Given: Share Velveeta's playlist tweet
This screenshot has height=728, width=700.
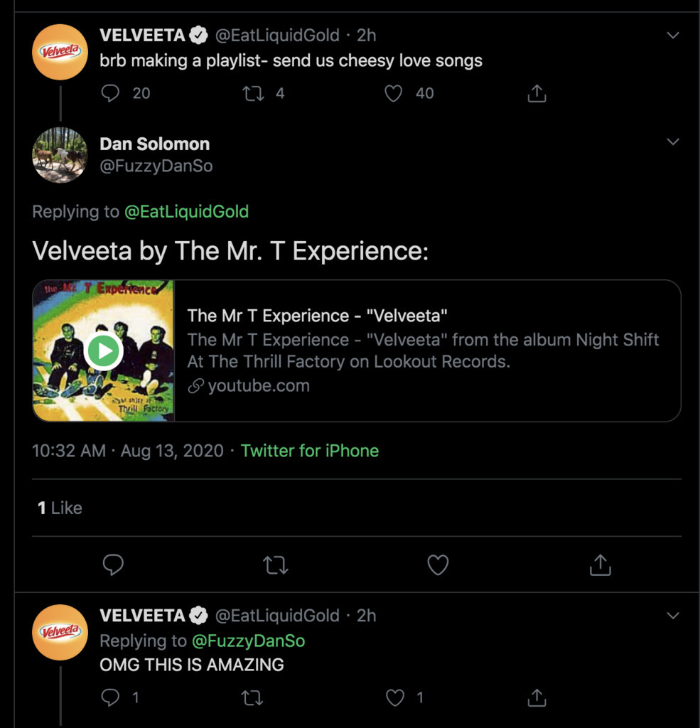Looking at the screenshot, I should click(x=537, y=93).
